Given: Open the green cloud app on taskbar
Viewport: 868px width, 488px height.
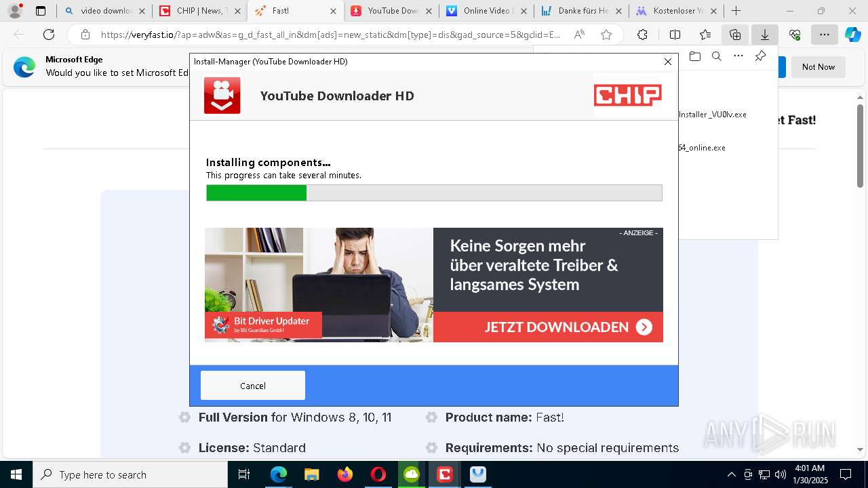Looking at the screenshot, I should [412, 474].
